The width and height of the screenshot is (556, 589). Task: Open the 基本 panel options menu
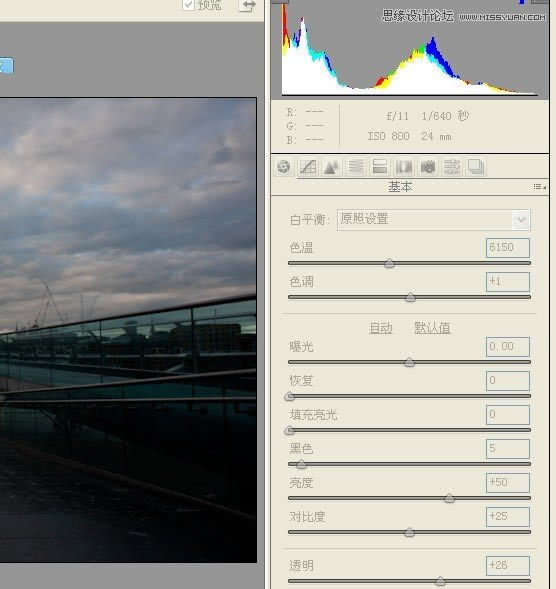coord(539,187)
